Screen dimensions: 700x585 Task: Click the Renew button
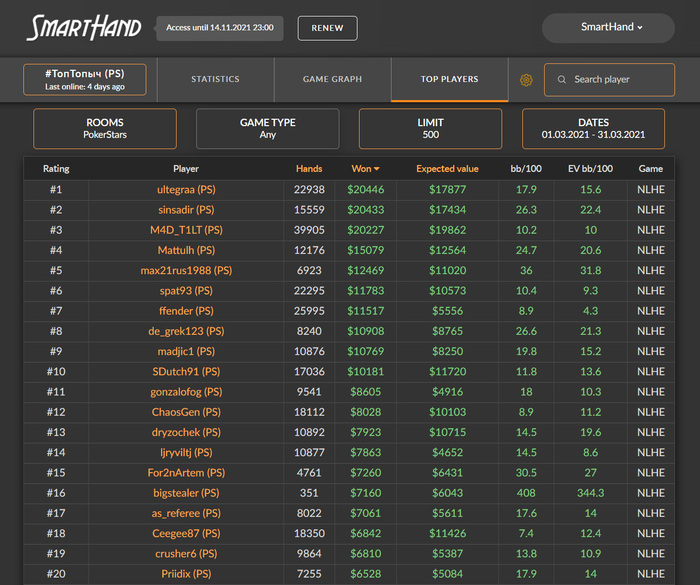point(327,28)
